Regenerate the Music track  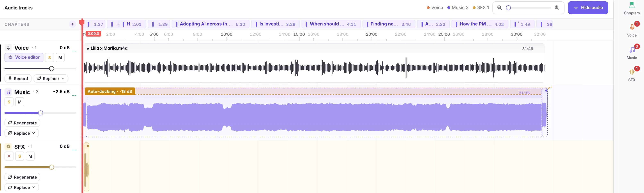(22, 123)
